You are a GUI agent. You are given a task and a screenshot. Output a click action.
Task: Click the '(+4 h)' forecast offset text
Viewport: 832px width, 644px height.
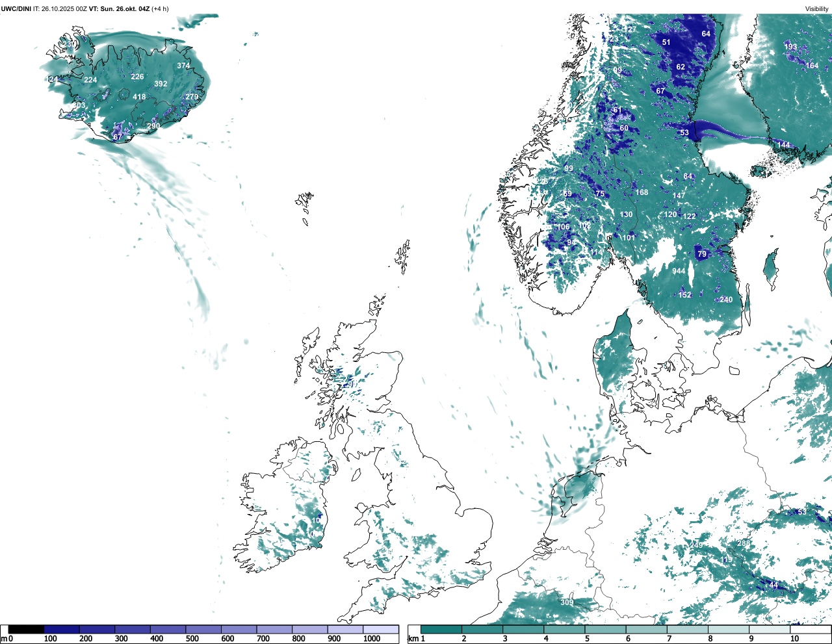pyautogui.click(x=160, y=8)
